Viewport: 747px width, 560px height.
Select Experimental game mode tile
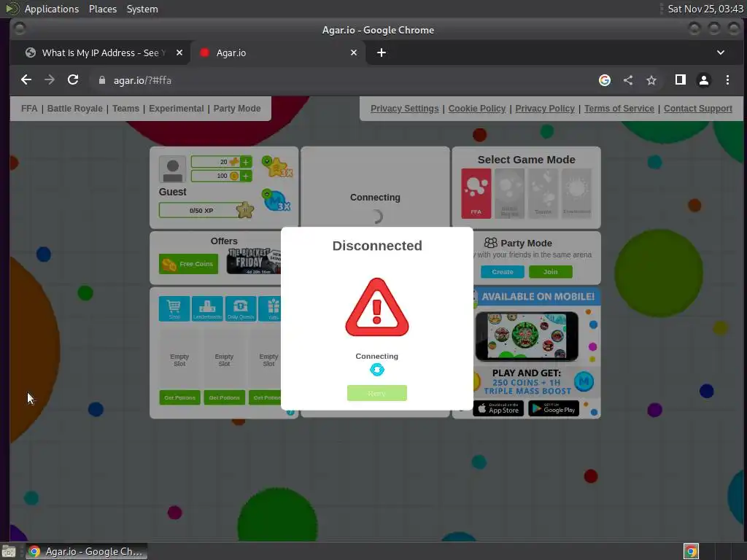(576, 193)
